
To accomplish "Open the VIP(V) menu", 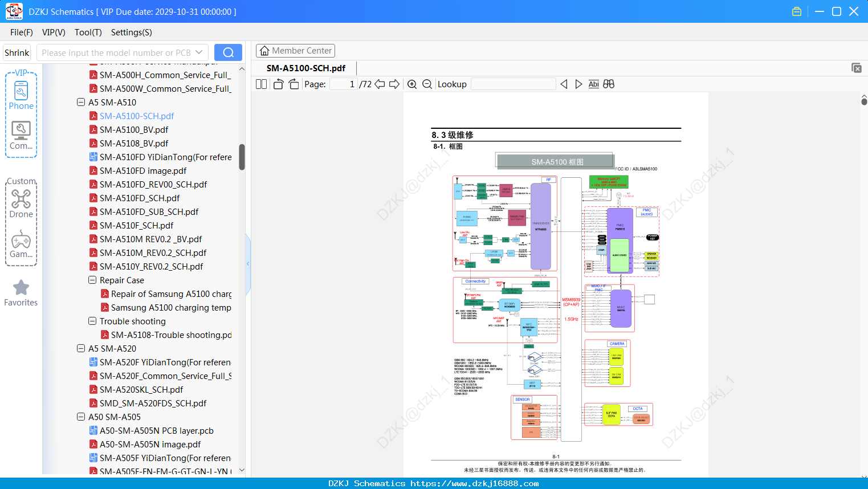I will [x=54, y=32].
